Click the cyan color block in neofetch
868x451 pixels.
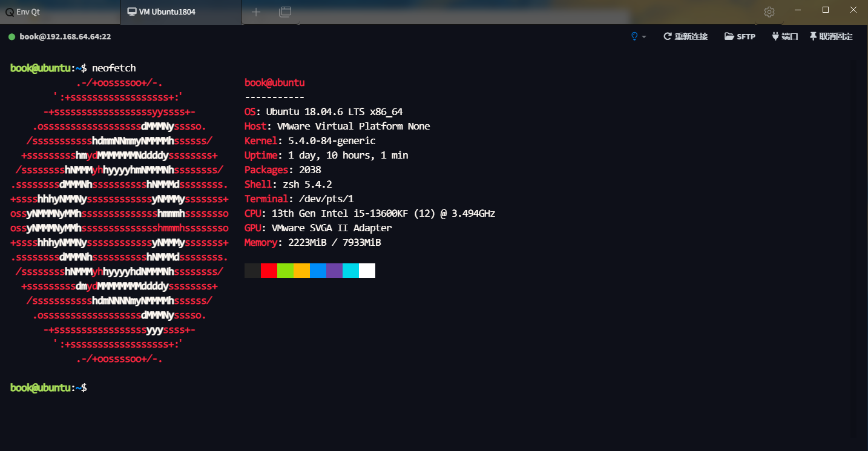(350, 271)
